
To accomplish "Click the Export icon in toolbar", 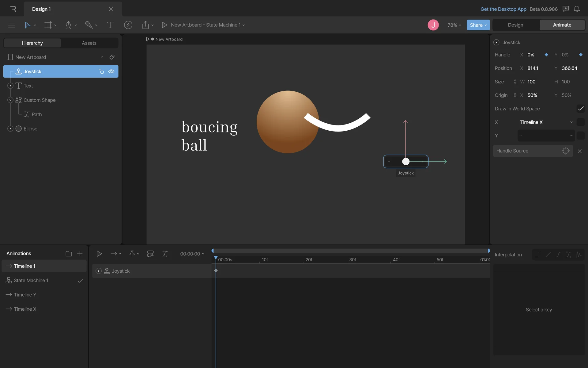I will coord(145,25).
